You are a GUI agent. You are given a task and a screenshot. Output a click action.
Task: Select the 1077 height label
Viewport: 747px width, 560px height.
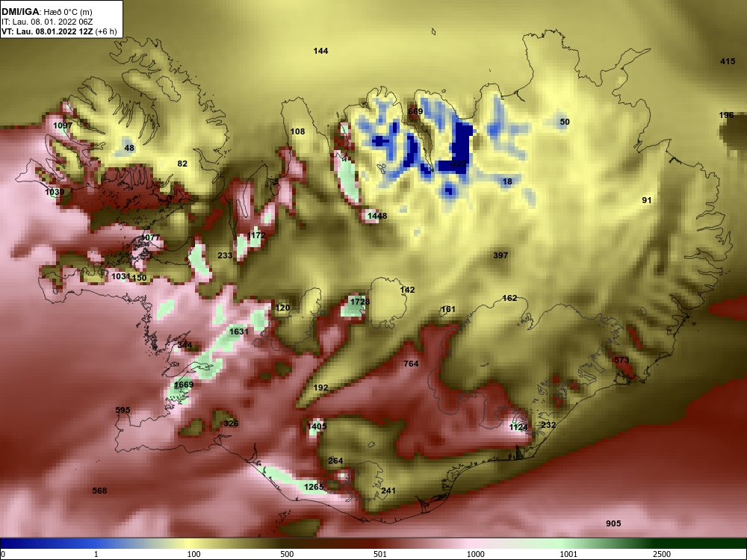(x=151, y=237)
